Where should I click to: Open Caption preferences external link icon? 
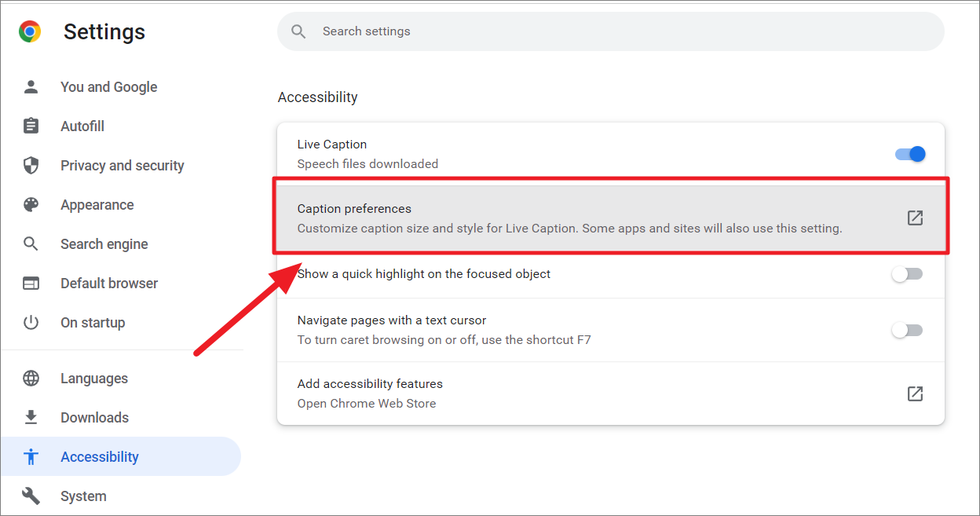[x=915, y=218]
